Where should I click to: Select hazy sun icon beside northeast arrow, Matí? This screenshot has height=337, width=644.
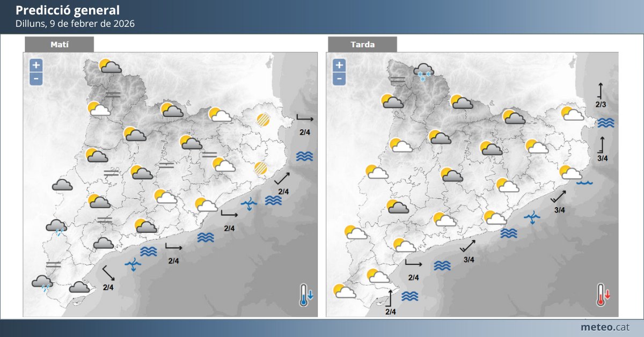(x=261, y=169)
